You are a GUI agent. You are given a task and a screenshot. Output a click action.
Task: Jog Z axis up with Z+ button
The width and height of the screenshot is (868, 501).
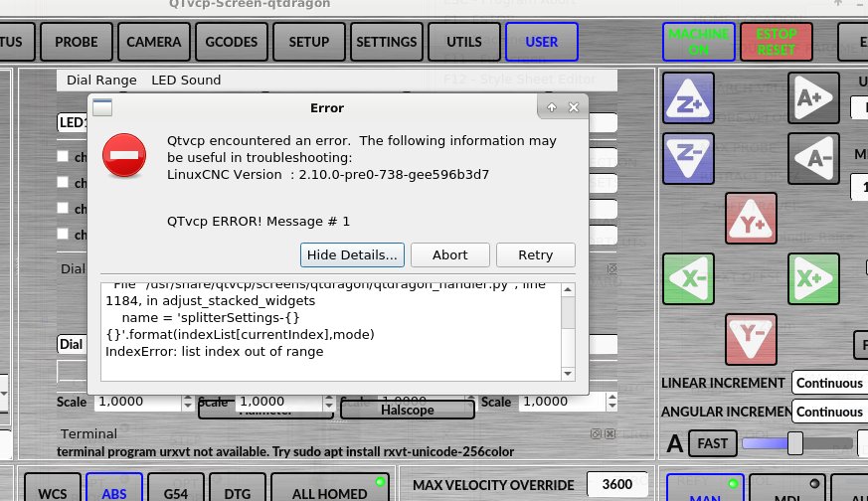click(x=688, y=98)
